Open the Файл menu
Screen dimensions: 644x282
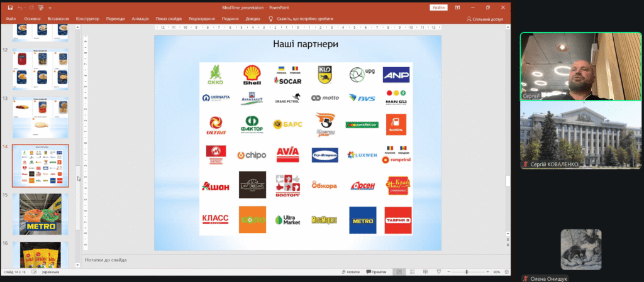11,19
